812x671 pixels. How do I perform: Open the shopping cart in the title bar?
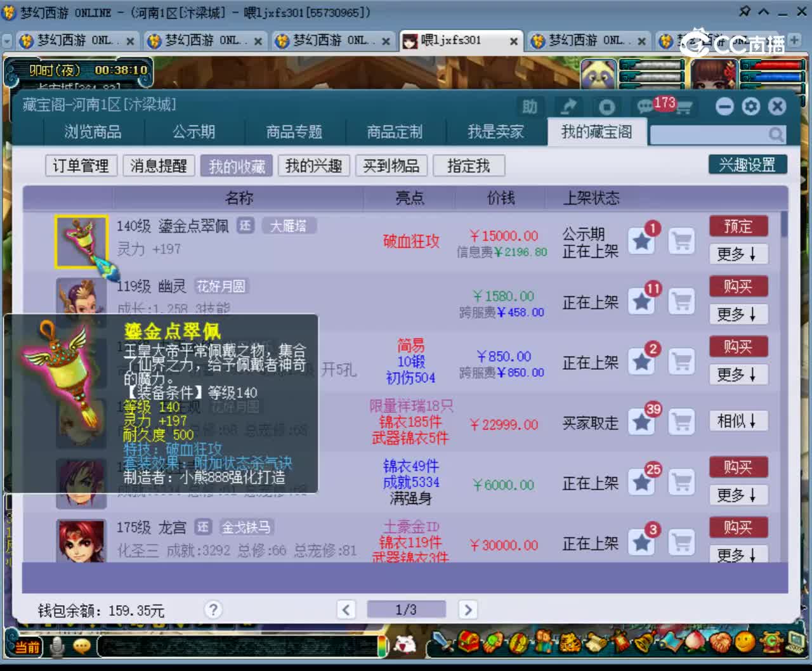[x=683, y=107]
